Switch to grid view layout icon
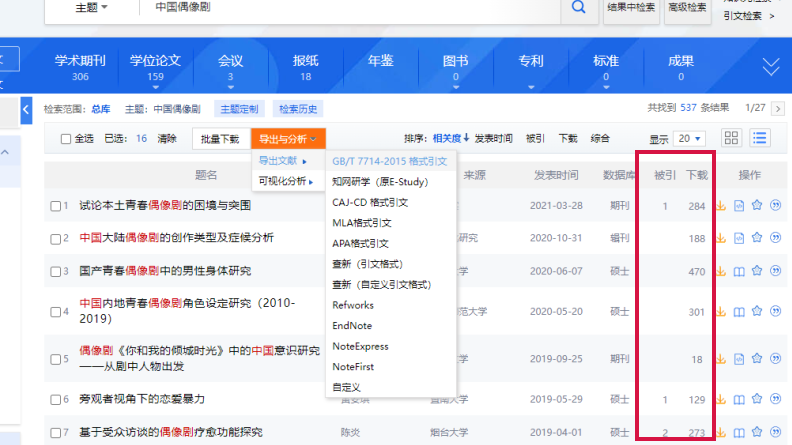Screen dimensions: 792x445 click(x=731, y=138)
